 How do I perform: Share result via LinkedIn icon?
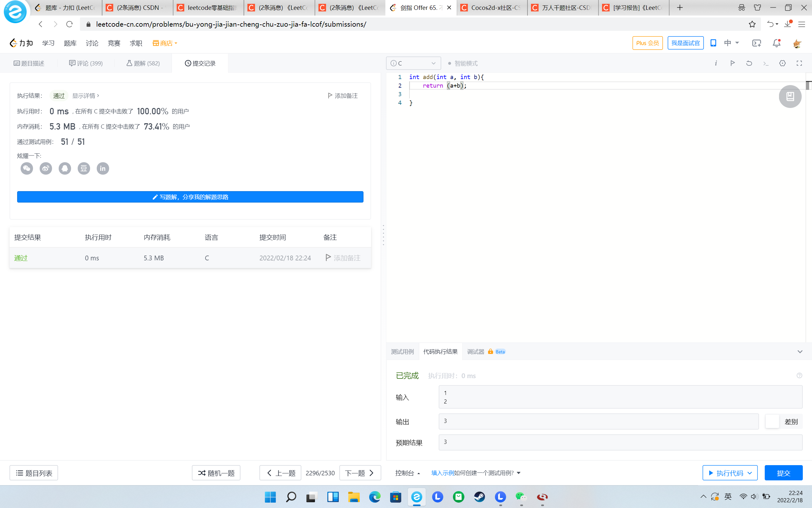click(x=103, y=168)
